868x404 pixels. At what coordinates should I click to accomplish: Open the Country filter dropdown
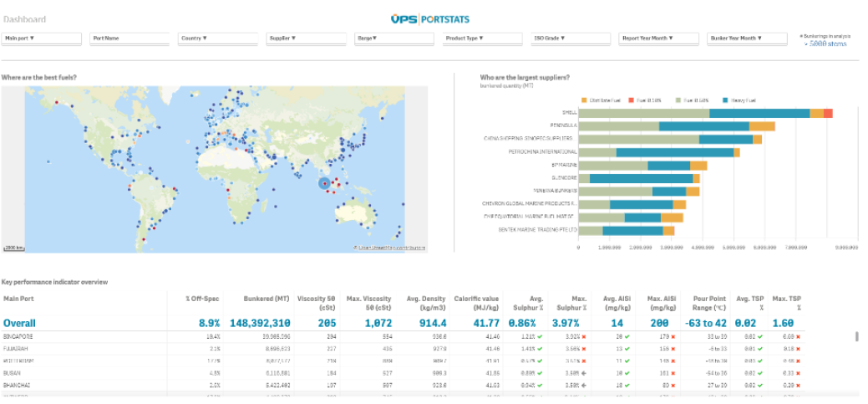(217, 38)
